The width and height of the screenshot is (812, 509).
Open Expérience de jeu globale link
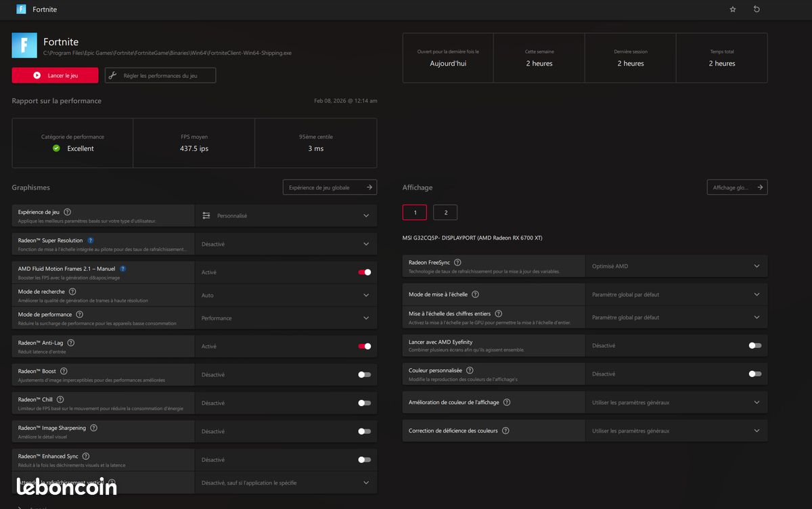coord(330,187)
